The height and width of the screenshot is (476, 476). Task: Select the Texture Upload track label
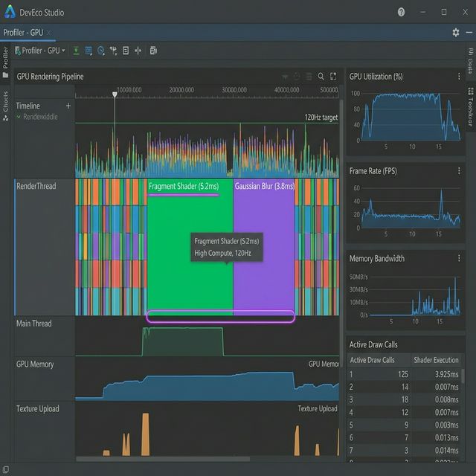point(38,408)
